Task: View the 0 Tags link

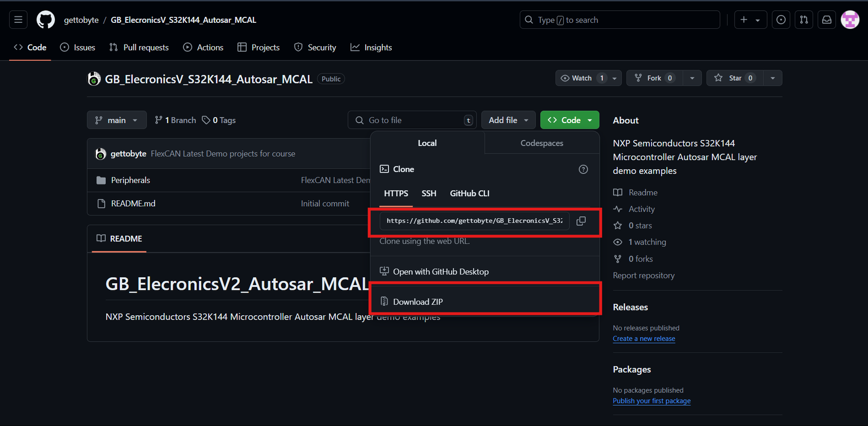Action: (x=219, y=120)
